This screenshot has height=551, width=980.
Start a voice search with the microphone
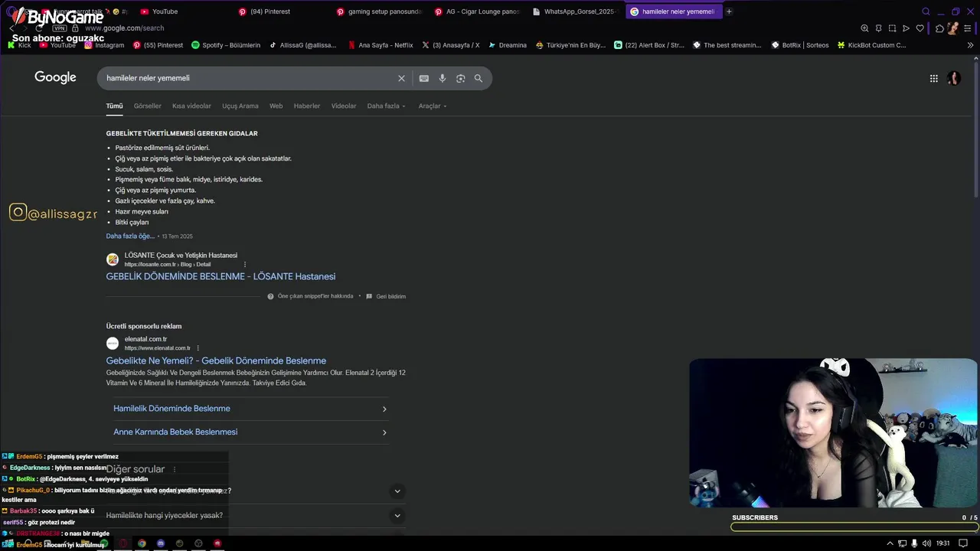click(x=442, y=78)
